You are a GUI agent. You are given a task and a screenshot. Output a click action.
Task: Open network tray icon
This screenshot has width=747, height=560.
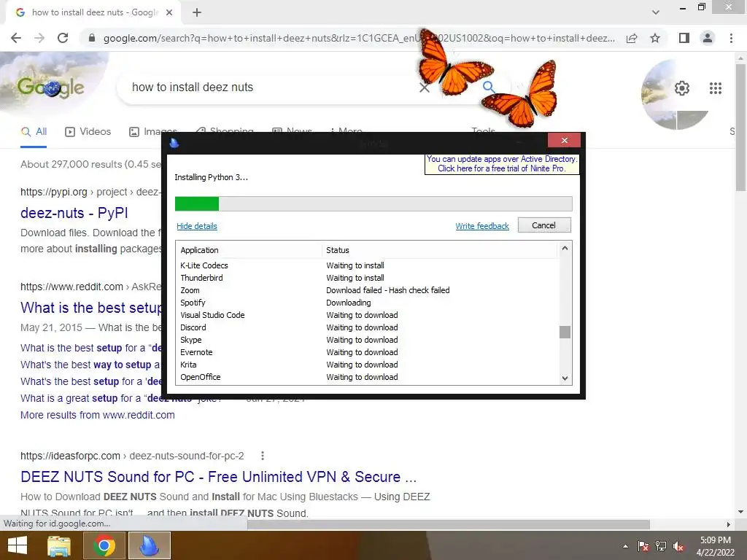point(661,546)
